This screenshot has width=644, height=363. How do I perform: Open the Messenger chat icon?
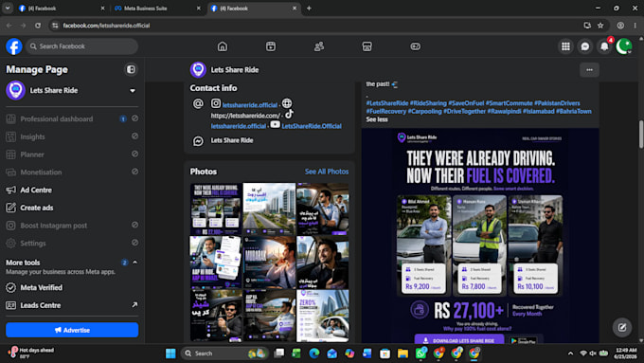click(585, 46)
